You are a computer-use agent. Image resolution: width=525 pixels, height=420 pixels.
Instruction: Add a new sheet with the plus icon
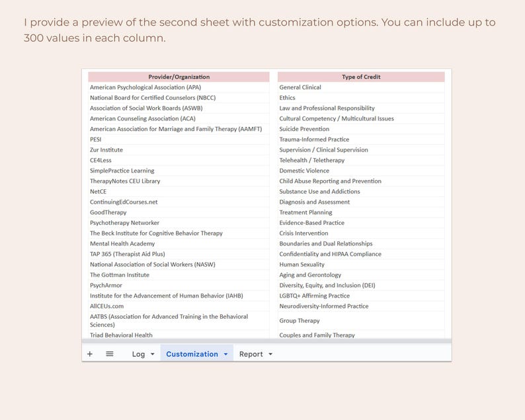[x=90, y=354]
